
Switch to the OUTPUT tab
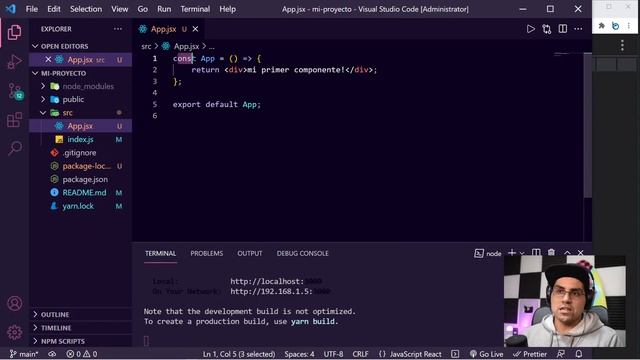coord(250,253)
